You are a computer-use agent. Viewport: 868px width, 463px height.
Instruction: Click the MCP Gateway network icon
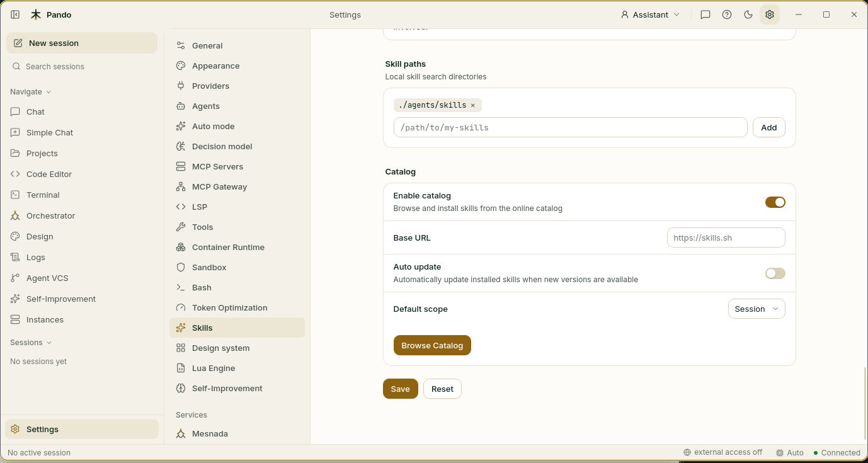[181, 186]
